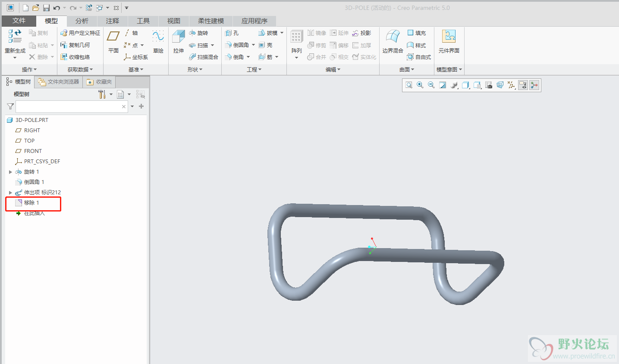Image resolution: width=619 pixels, height=364 pixels.
Task: Switch to 收藏夹 navigator tab
Action: pos(100,81)
